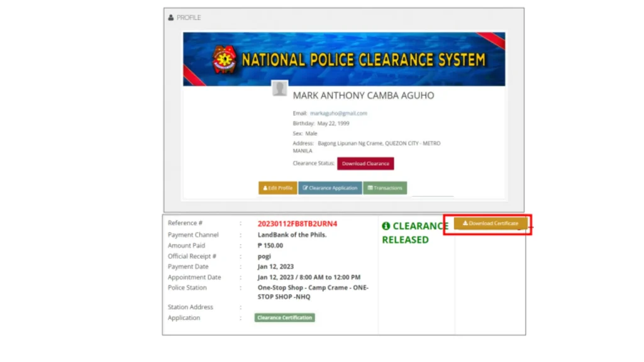Image resolution: width=644 pixels, height=362 pixels.
Task: Click the download icon on Download Certificate
Action: click(465, 224)
